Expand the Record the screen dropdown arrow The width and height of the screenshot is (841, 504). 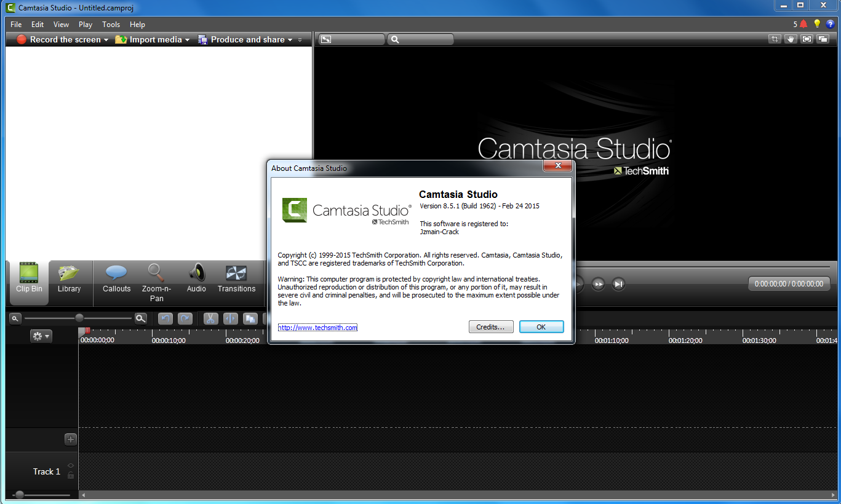coord(106,40)
